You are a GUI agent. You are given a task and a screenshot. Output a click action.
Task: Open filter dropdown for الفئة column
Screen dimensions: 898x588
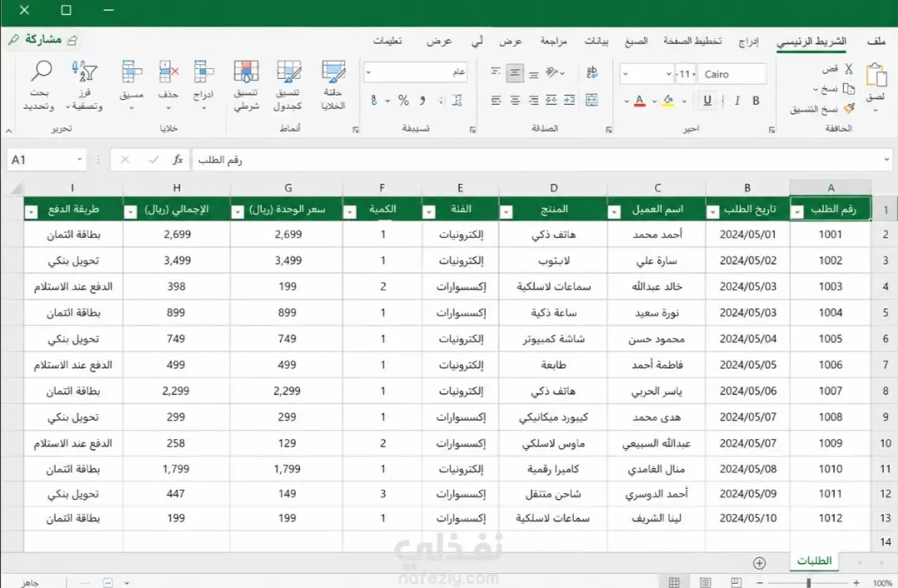click(428, 213)
